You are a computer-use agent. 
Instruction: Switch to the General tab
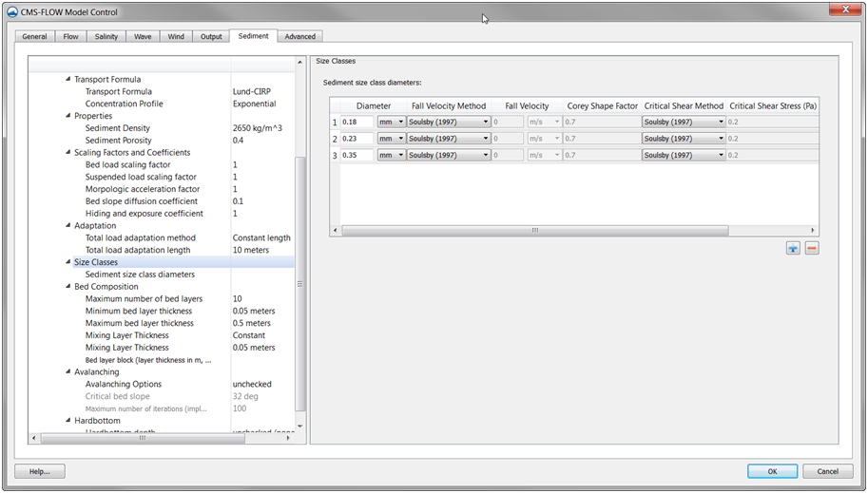(34, 36)
